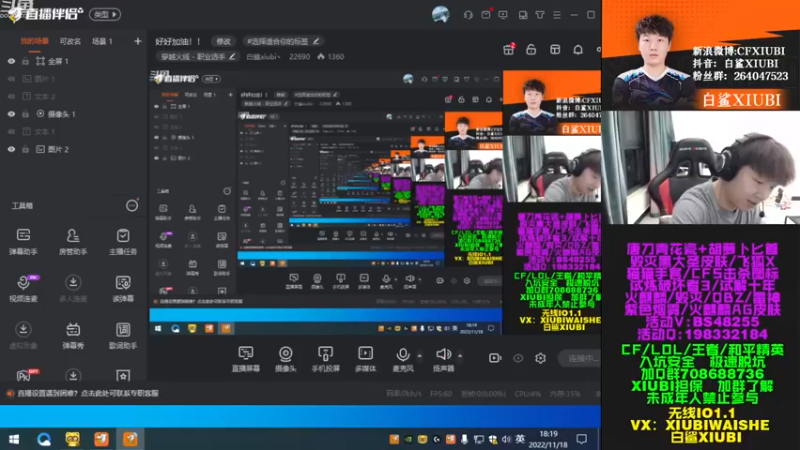Click the 麦克风 microphone icon in main bottom bar
The width and height of the screenshot is (800, 450).
403,354
